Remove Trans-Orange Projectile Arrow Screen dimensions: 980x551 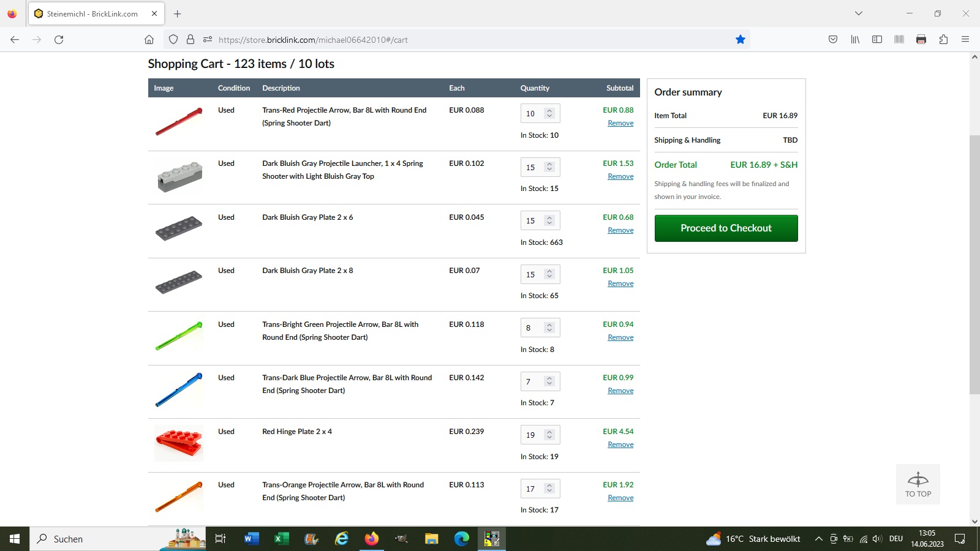coord(620,498)
